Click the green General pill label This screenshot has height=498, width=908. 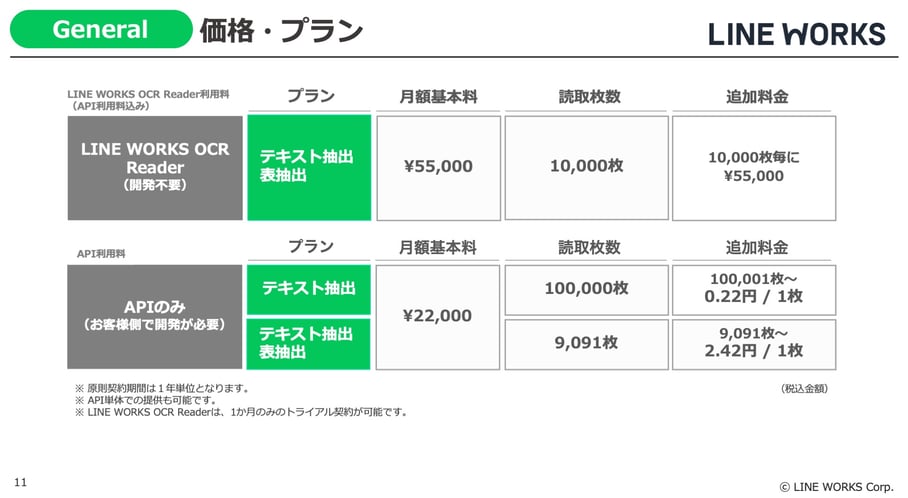point(100,29)
